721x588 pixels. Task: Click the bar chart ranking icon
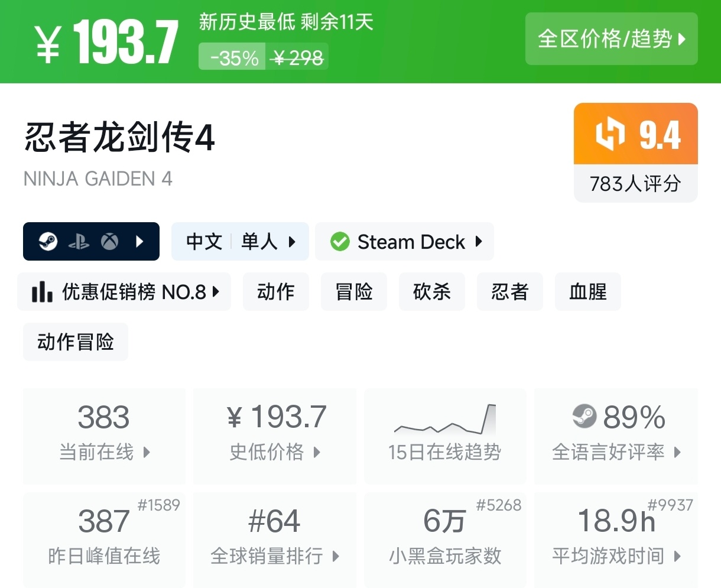(x=42, y=291)
